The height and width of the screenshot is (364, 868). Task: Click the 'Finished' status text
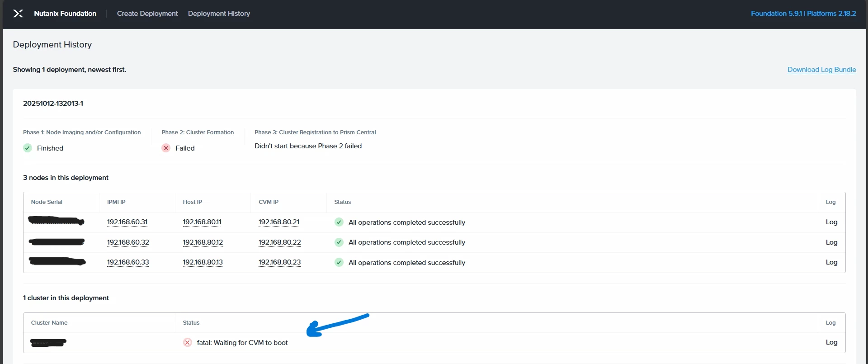50,148
